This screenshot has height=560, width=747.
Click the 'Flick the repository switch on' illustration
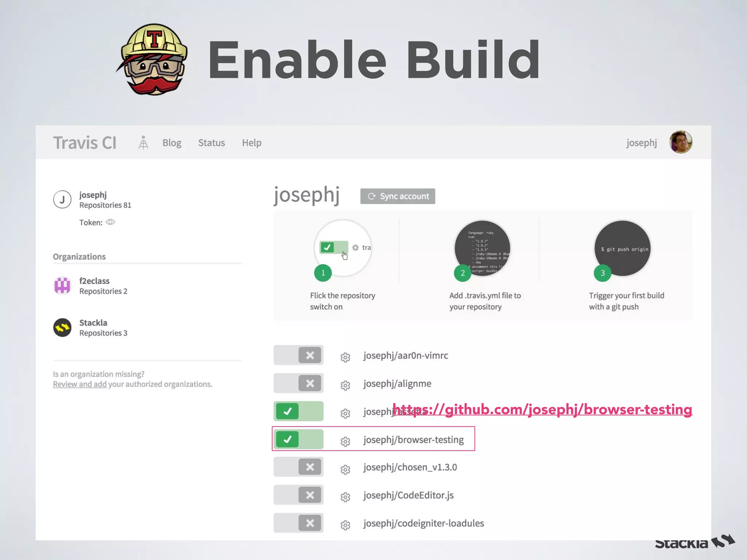pos(343,249)
